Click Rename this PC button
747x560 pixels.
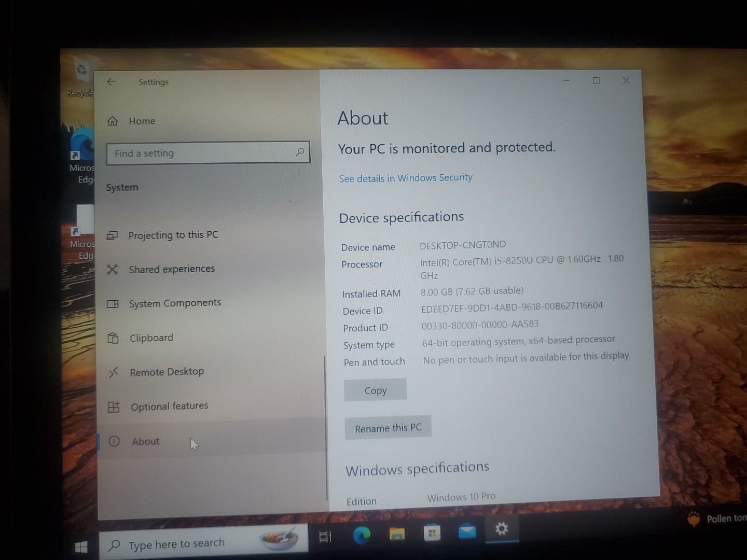388,428
